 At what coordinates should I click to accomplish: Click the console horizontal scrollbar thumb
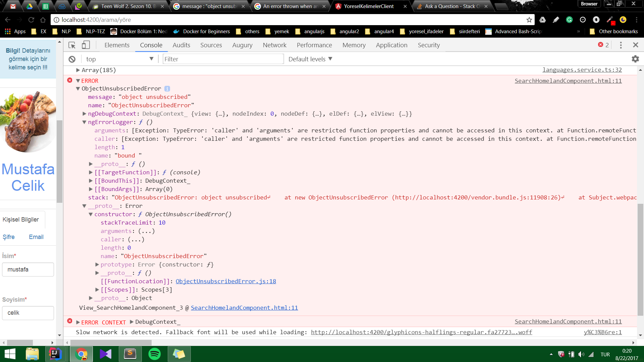point(111,343)
